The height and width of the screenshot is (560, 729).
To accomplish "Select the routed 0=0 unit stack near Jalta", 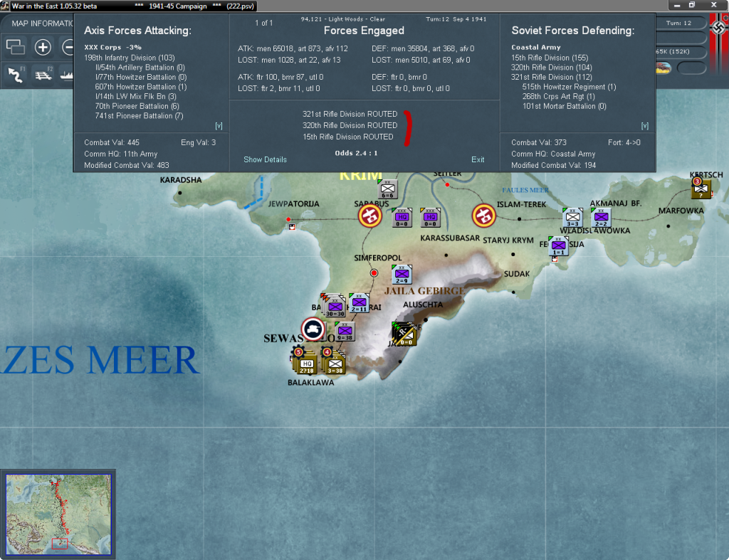I will pos(404,334).
